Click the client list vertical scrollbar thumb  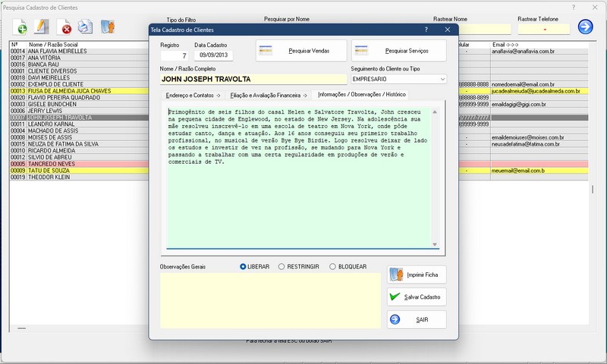point(593,189)
